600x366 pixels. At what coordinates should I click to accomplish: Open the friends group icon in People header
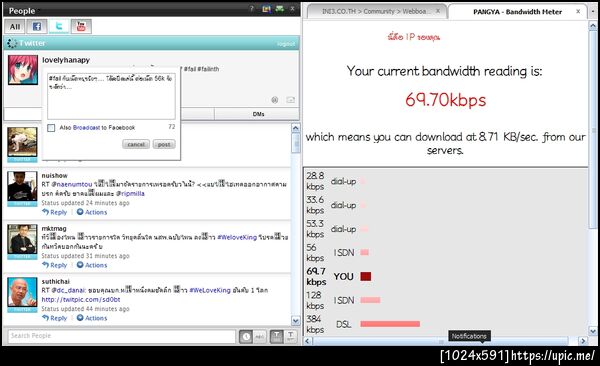point(280,8)
